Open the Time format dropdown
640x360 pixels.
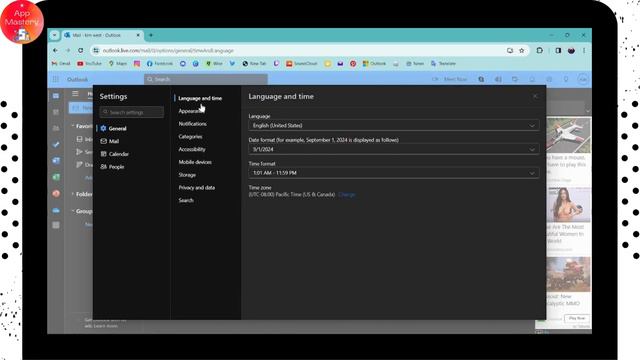click(x=393, y=173)
